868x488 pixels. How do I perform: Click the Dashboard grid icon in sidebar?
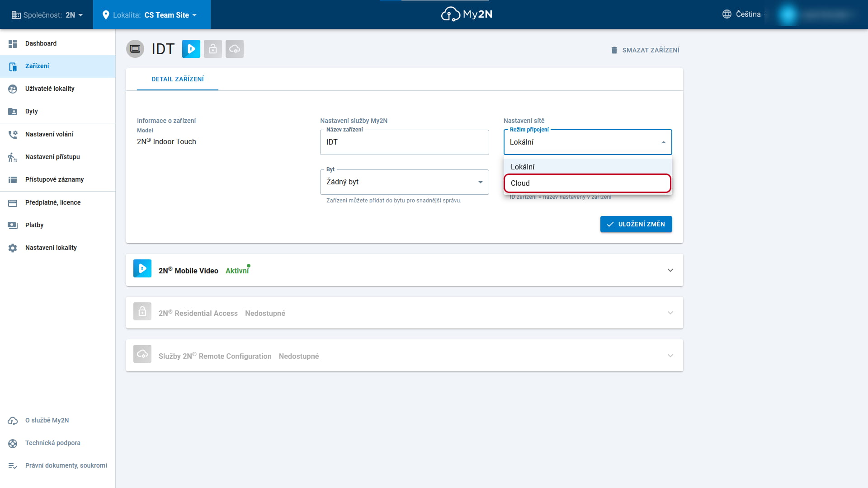pyautogui.click(x=13, y=43)
